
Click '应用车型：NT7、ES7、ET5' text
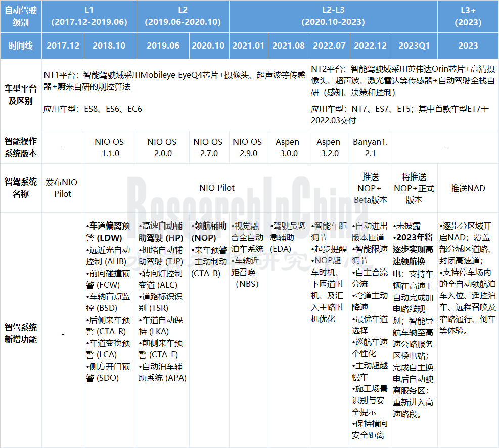click(400, 115)
